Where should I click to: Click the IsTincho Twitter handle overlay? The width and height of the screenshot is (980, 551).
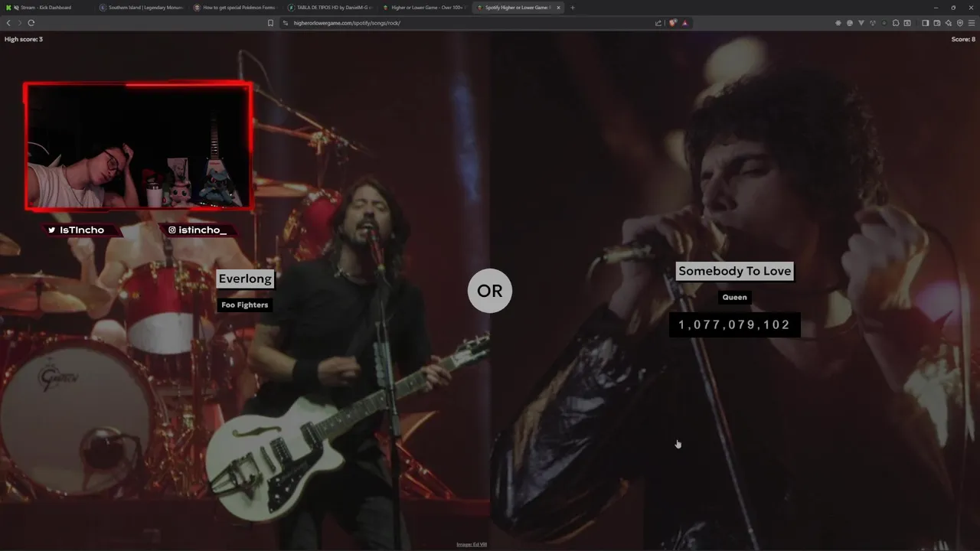point(81,230)
